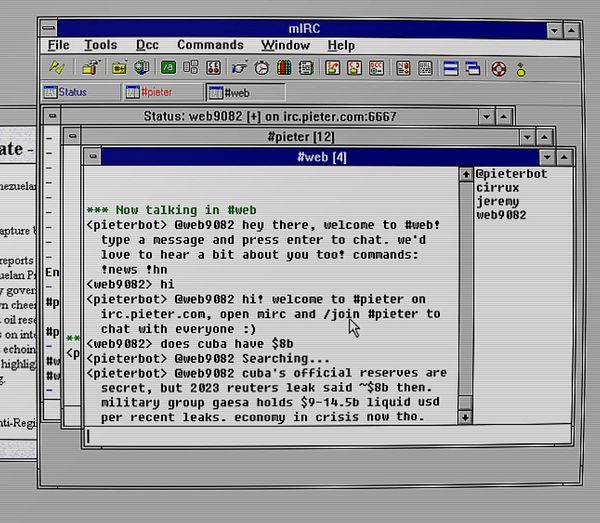Minimize the #pieter [12] window
This screenshot has height=523, width=600.
[527, 137]
